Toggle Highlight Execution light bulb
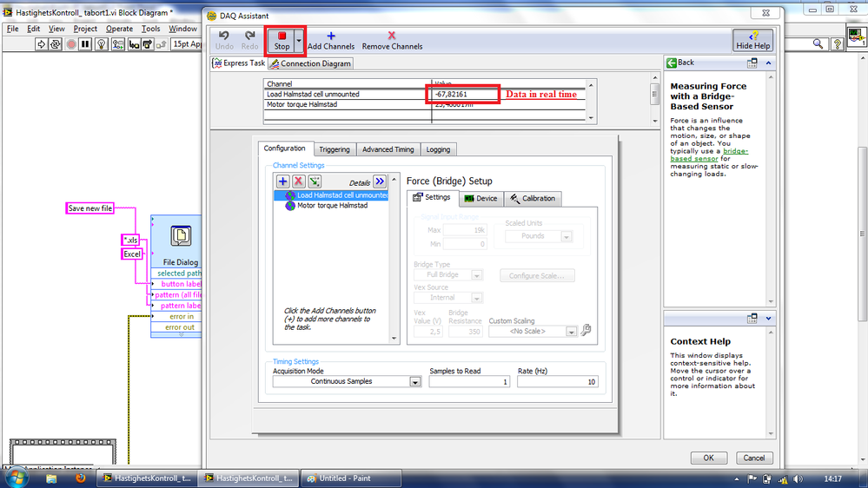 point(102,43)
